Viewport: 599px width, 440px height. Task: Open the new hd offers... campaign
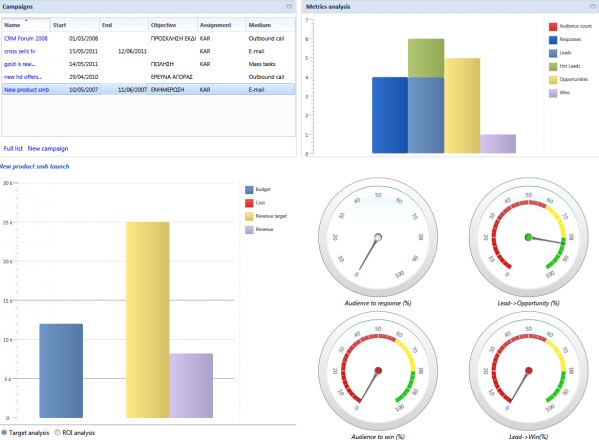23,77
